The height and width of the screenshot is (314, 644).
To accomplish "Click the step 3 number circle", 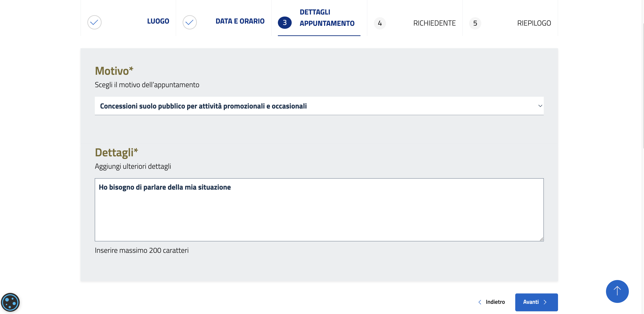I will click(x=284, y=23).
